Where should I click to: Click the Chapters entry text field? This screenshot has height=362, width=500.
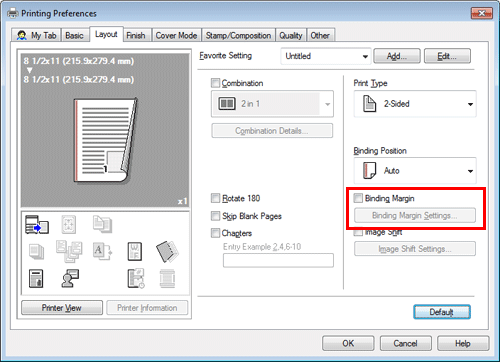(x=278, y=260)
